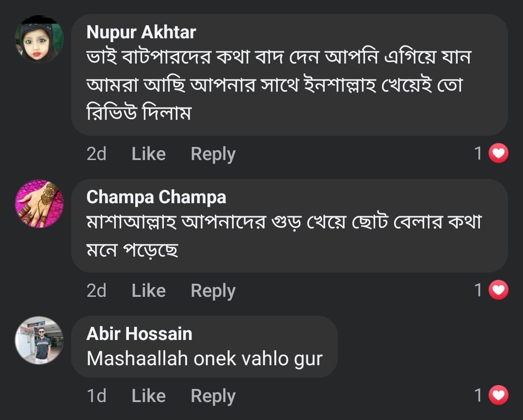Click the 2d timestamp under Champa Champa's comment

click(96, 291)
